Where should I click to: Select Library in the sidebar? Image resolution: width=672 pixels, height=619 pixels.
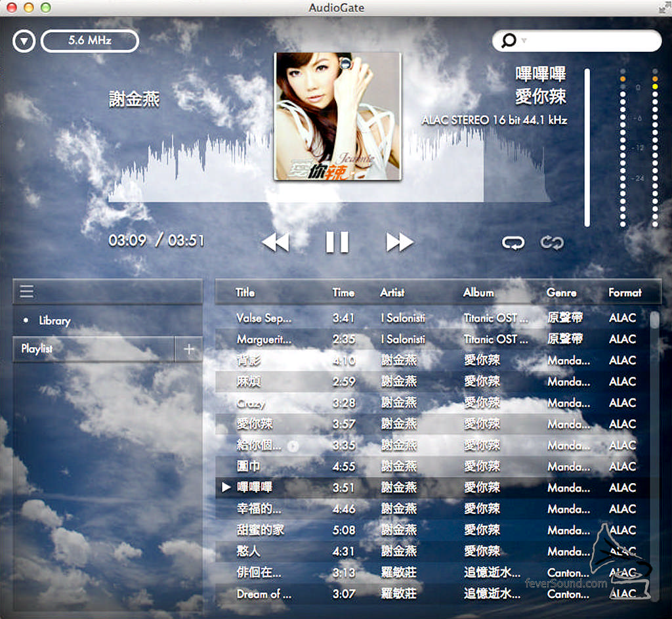pos(54,320)
